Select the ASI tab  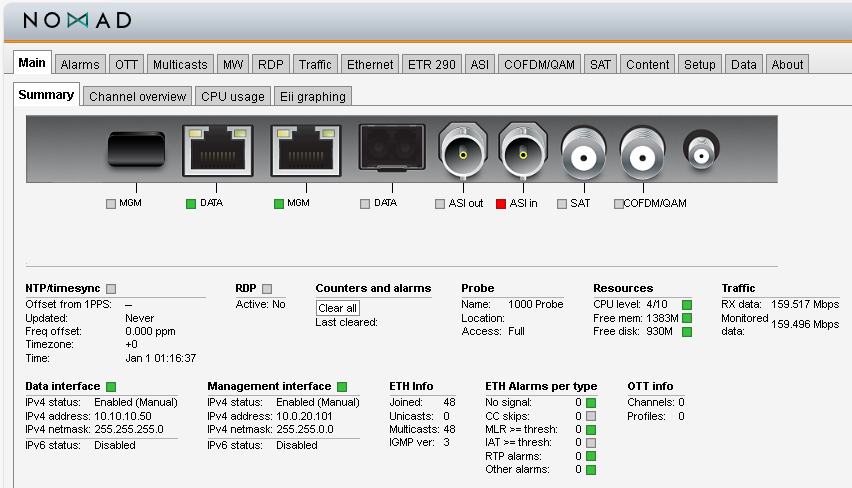coord(479,64)
